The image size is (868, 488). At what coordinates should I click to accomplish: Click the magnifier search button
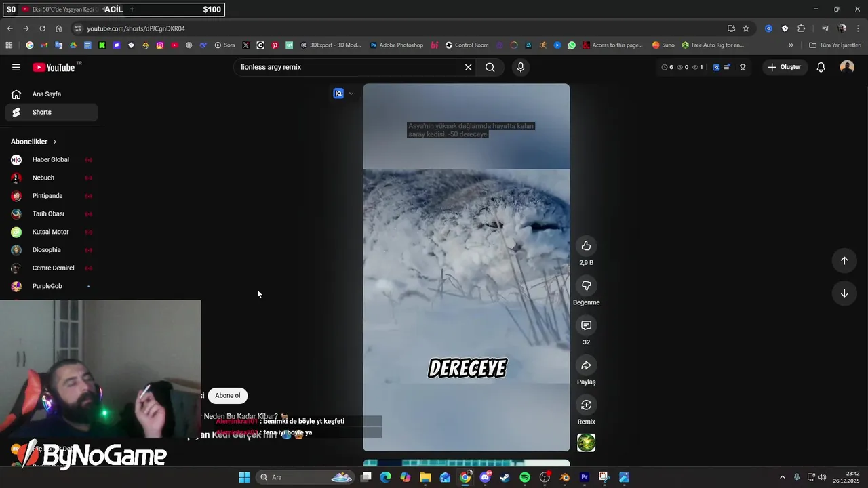click(x=490, y=67)
